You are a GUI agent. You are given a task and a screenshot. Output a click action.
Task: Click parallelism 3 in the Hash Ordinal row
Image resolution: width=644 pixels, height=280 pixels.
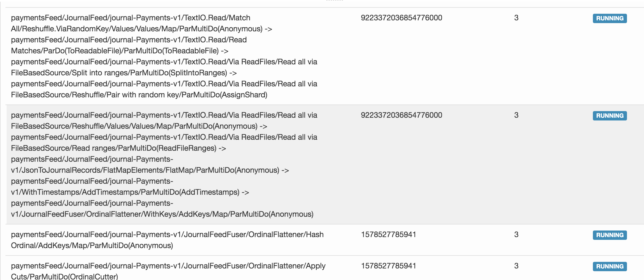[x=516, y=235]
